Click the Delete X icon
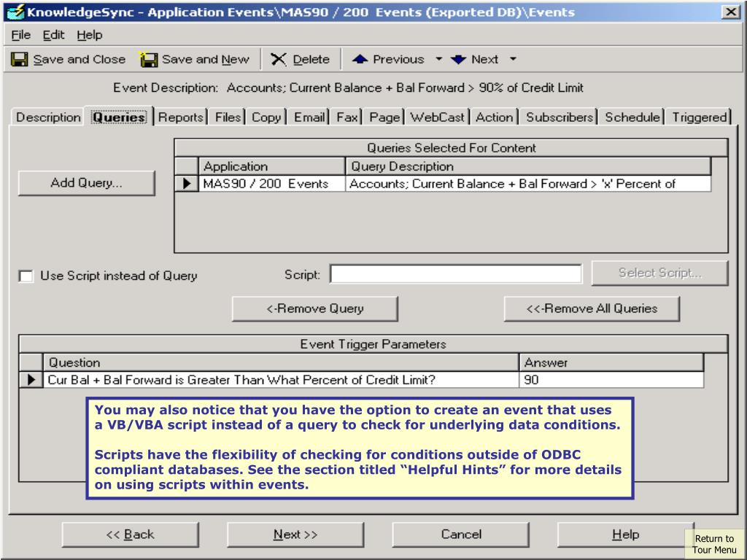The width and height of the screenshot is (747, 560). (x=278, y=60)
